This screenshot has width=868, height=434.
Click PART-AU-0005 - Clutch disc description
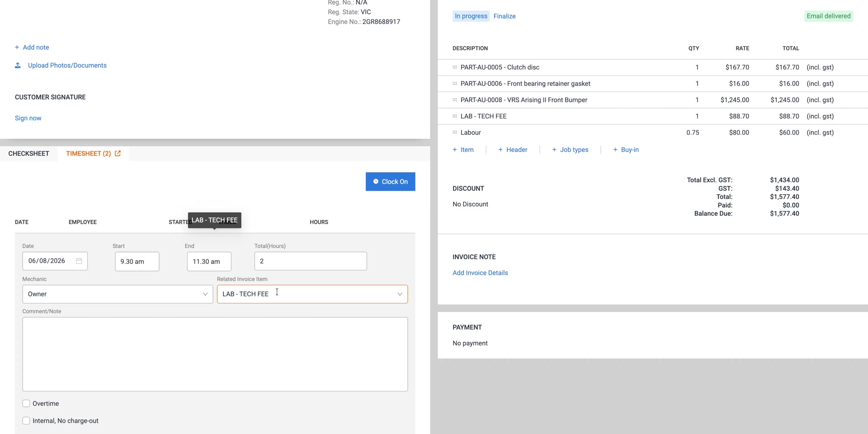pos(500,67)
